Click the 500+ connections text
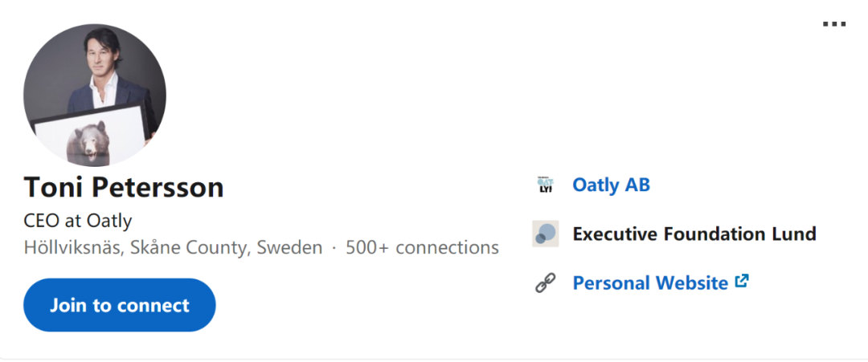This screenshot has height=362, width=868. click(422, 248)
